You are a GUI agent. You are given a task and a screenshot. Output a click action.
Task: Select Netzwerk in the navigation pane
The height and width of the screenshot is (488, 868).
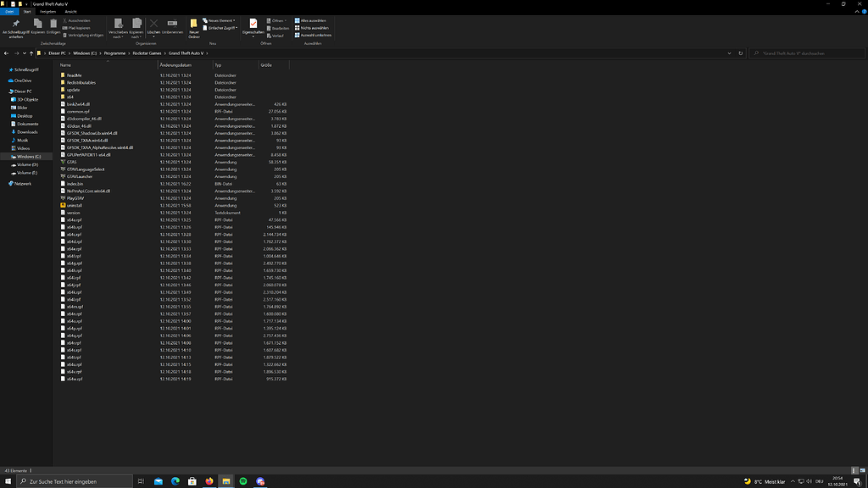click(23, 184)
